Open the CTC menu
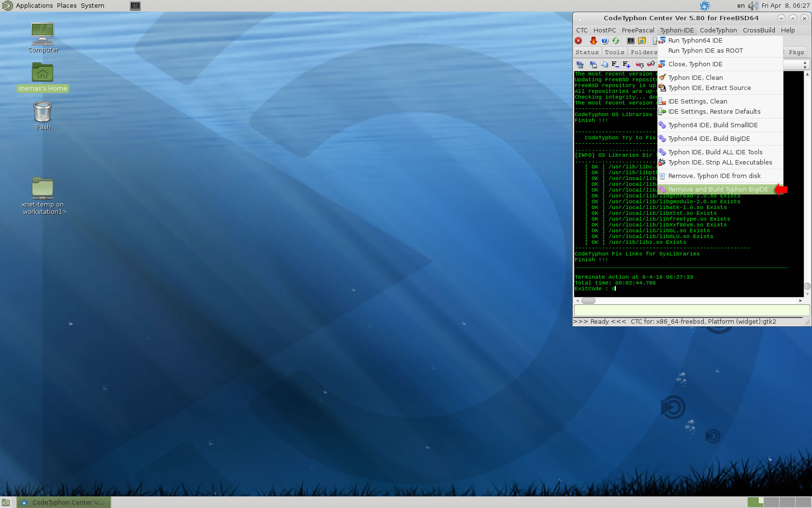 coord(582,30)
